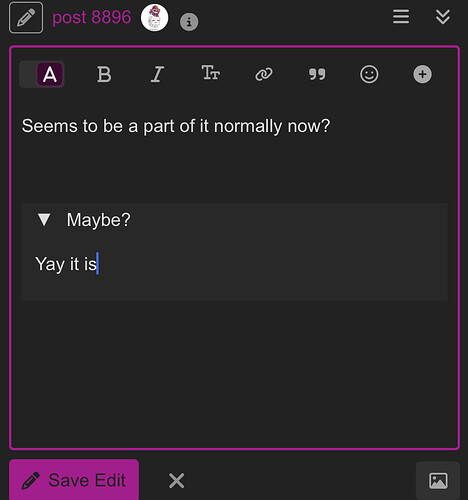Image resolution: width=468 pixels, height=500 pixels.
Task: Open more options with the plus icon
Action: pyautogui.click(x=422, y=74)
